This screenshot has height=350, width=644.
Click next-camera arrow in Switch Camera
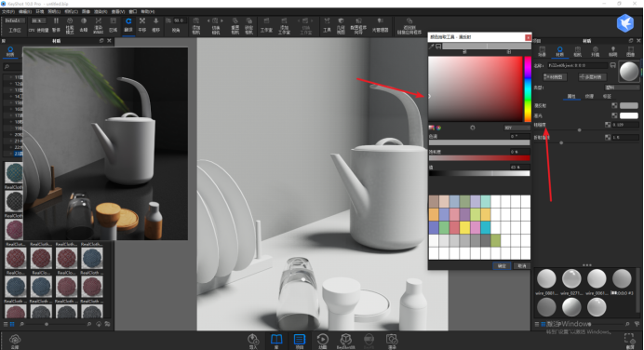click(x=222, y=20)
